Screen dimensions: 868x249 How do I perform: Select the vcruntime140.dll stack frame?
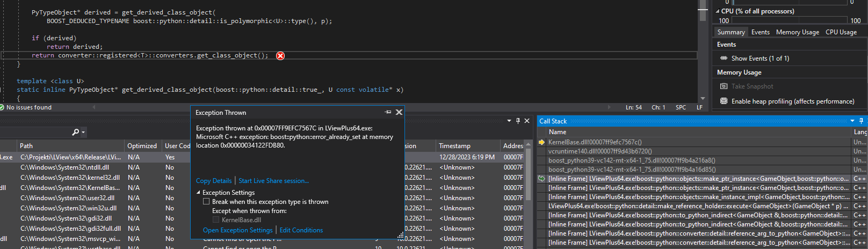coord(703,151)
